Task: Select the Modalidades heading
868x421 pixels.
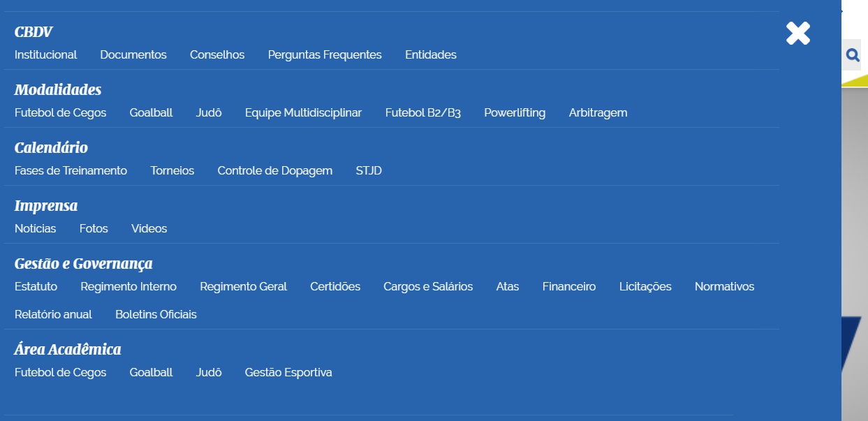Action: click(x=58, y=90)
